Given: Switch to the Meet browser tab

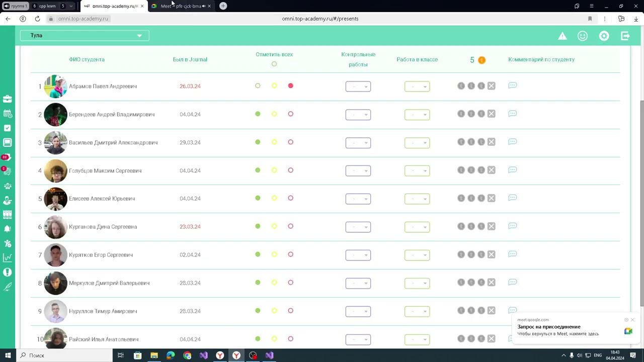Looking at the screenshot, I should (181, 6).
